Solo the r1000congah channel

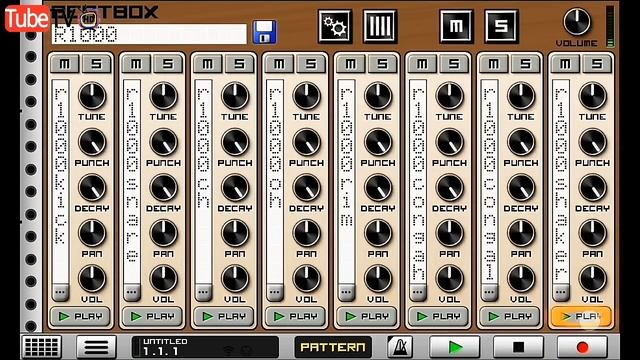453,64
